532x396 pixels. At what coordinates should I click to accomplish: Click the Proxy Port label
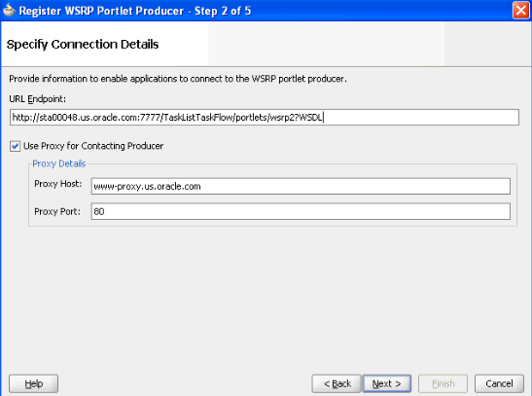[57, 211]
